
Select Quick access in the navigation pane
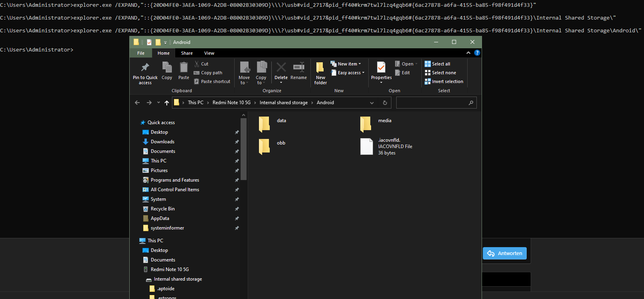pos(161,123)
